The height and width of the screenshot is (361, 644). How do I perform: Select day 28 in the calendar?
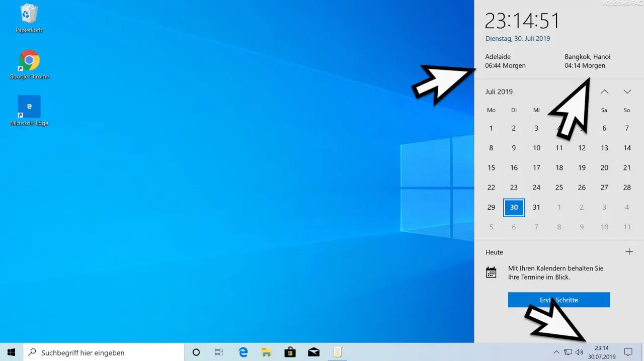pyautogui.click(x=627, y=188)
